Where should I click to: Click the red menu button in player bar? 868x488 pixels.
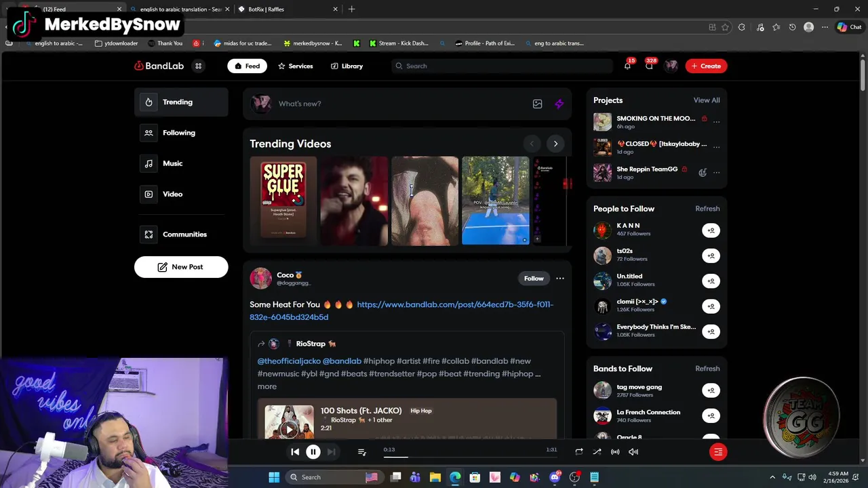718,452
